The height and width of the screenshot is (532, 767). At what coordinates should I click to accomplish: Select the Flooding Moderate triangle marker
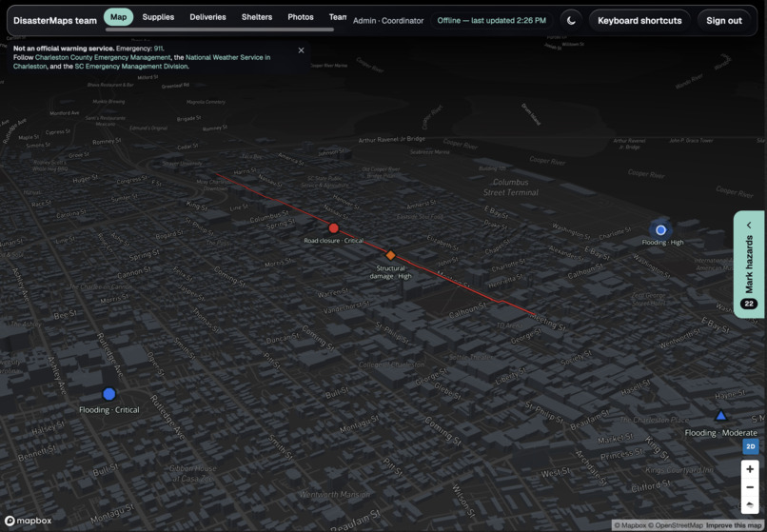pos(720,416)
